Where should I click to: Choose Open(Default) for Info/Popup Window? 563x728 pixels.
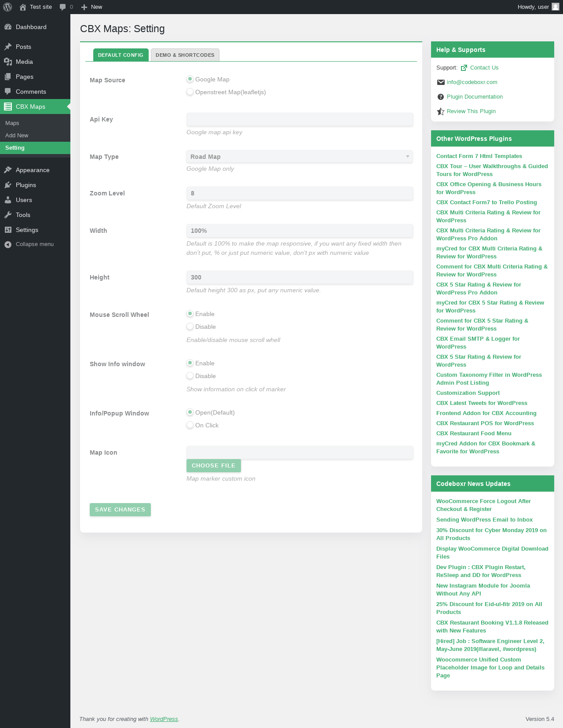[x=190, y=412]
